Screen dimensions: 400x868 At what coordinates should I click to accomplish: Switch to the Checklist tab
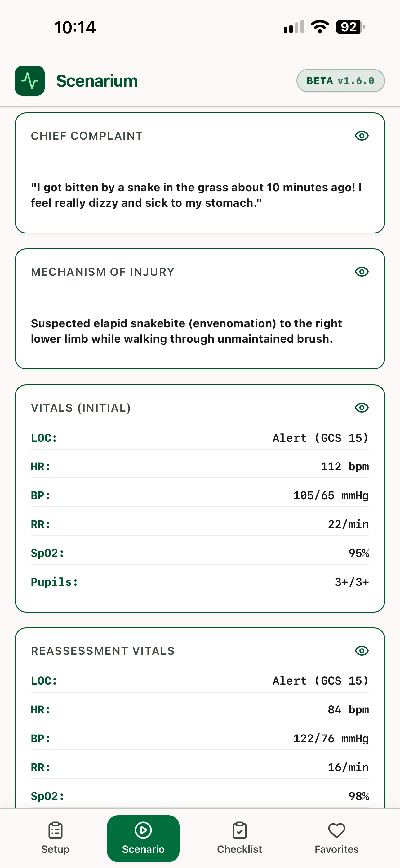[x=239, y=838]
